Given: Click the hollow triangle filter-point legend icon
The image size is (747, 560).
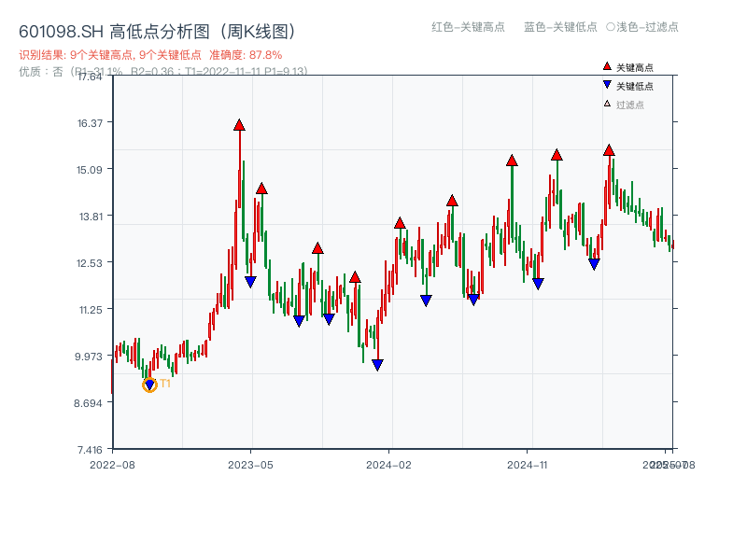Looking at the screenshot, I should click(607, 104).
